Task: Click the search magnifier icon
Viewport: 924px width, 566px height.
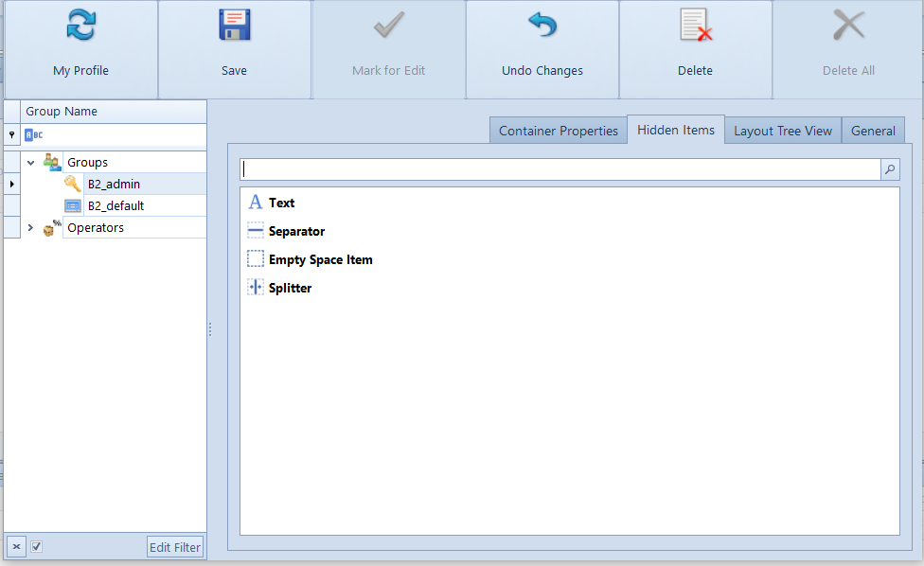Action: 890,169
